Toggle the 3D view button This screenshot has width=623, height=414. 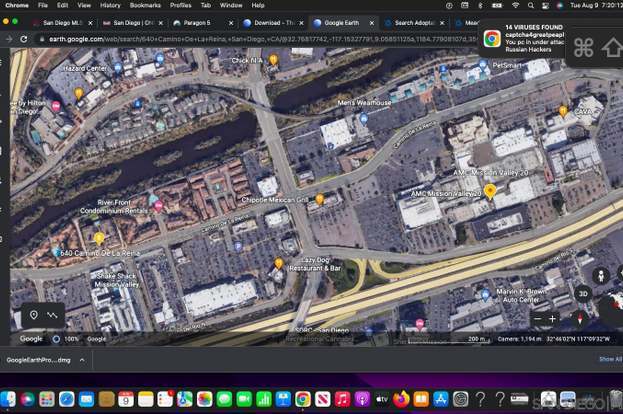click(583, 294)
